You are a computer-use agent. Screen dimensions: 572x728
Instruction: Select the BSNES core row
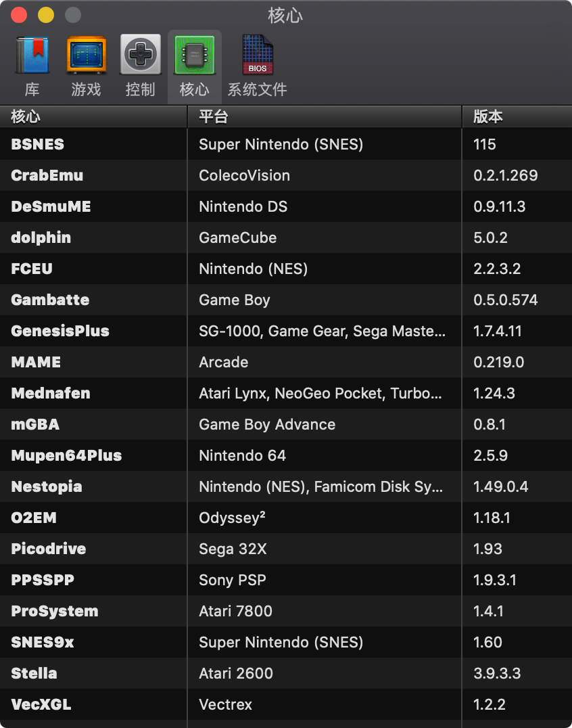coord(286,144)
